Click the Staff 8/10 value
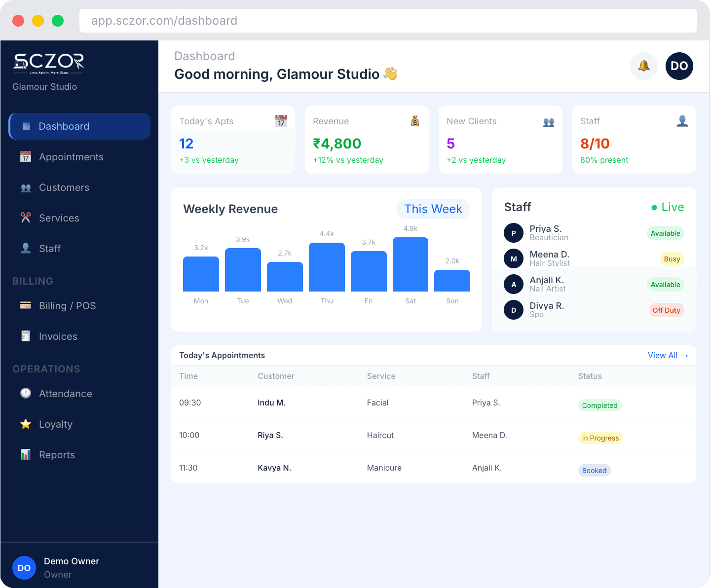 coord(595,144)
